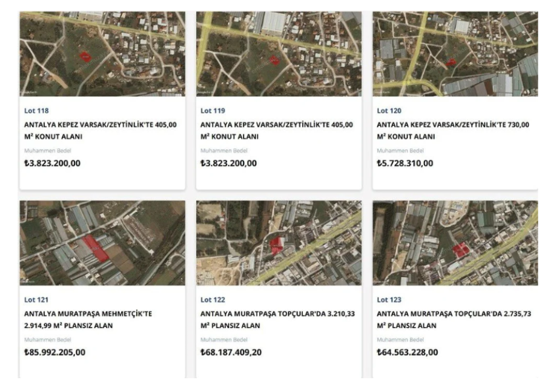Screen dimensions: 545x392
Task: Click the Lot 122 label link
Action: [213, 300]
